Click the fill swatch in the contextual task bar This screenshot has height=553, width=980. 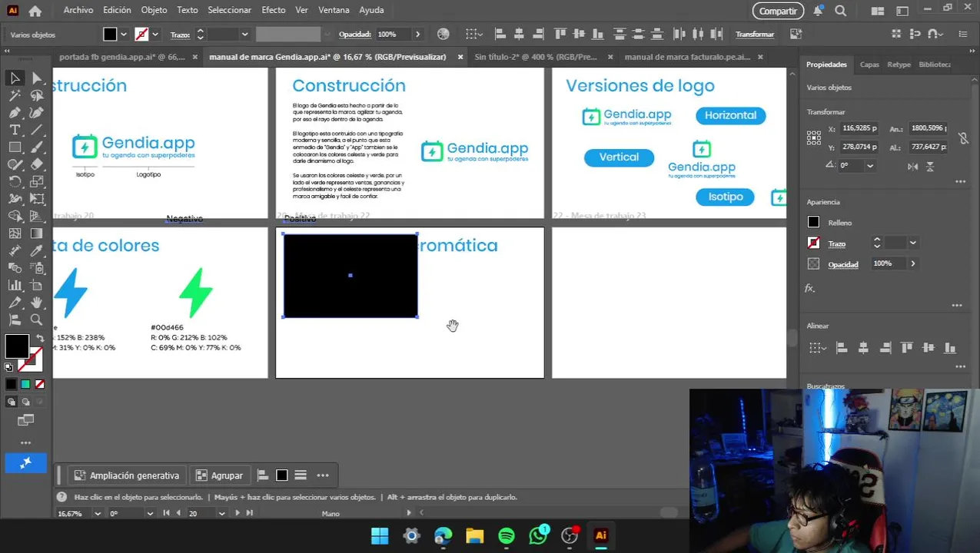pyautogui.click(x=282, y=475)
